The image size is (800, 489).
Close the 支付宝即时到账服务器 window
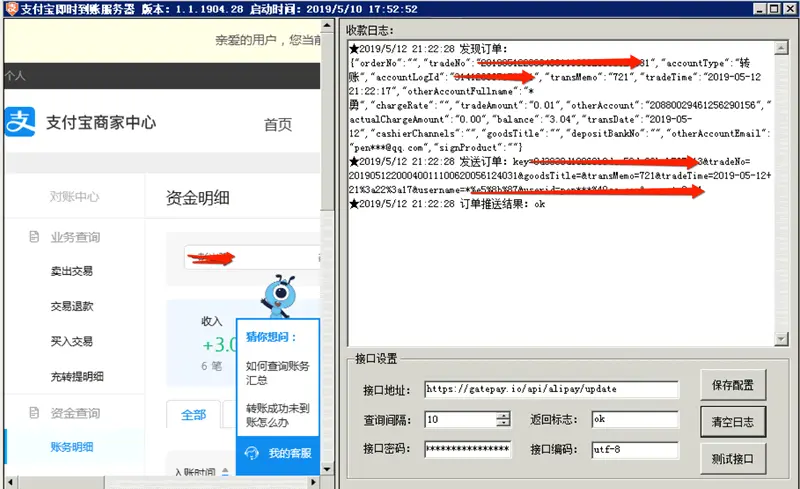click(790, 9)
